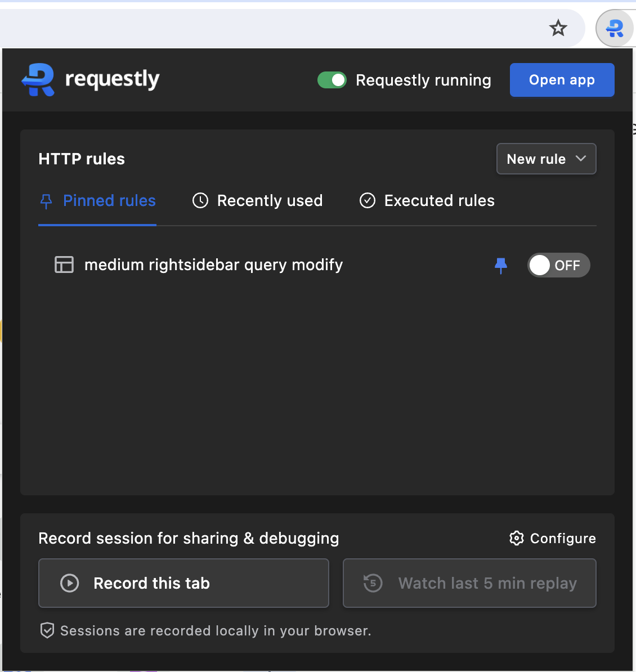
Task: Disable the Requestly running toggle
Action: [x=332, y=80]
